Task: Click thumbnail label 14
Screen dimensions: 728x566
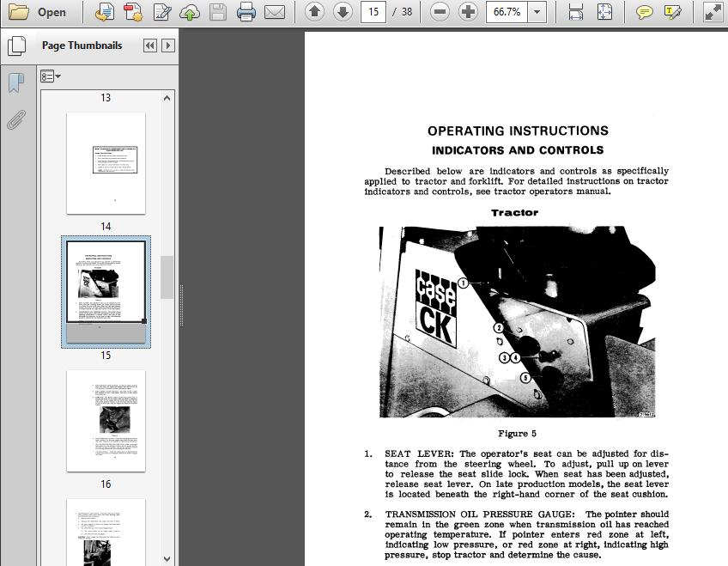Action: (x=106, y=227)
